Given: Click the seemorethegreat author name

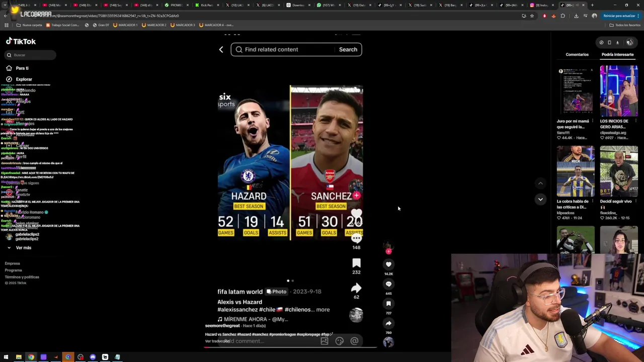Looking at the screenshot, I should pyautogui.click(x=222, y=326).
